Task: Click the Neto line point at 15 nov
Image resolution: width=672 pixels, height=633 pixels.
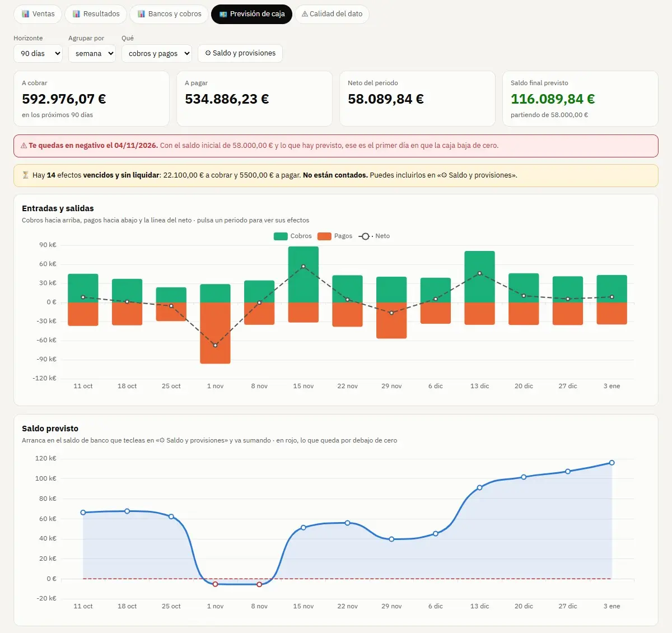Action: [304, 267]
